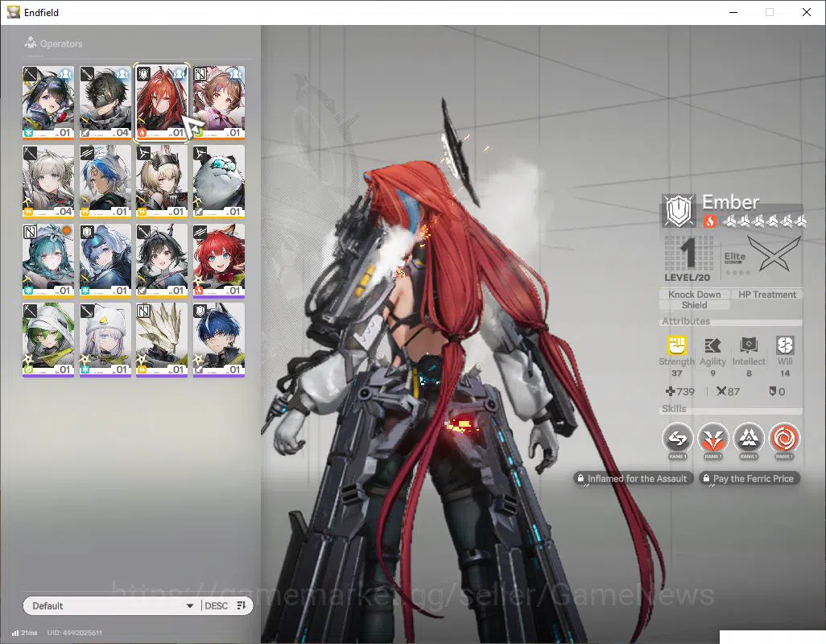
Task: Open the Default sorting dropdown
Action: pyautogui.click(x=112, y=605)
